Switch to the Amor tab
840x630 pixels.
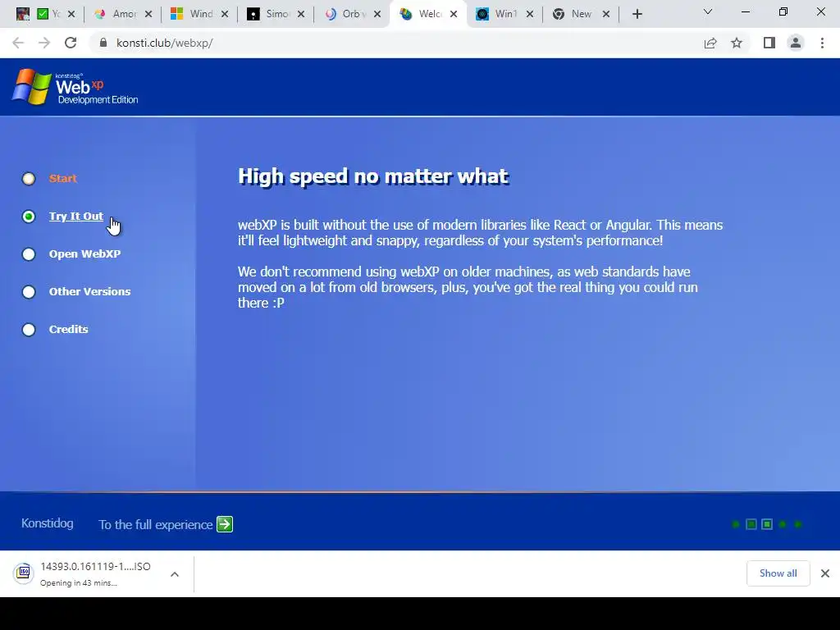click(x=123, y=14)
